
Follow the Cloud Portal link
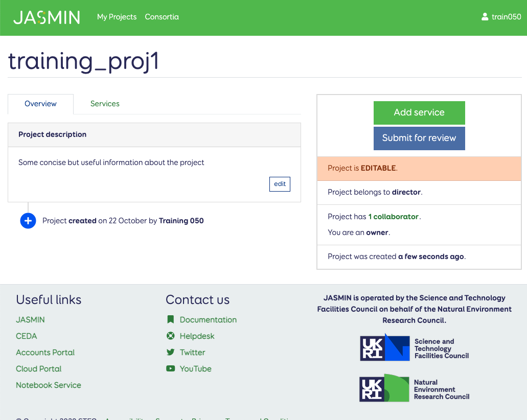(38, 369)
